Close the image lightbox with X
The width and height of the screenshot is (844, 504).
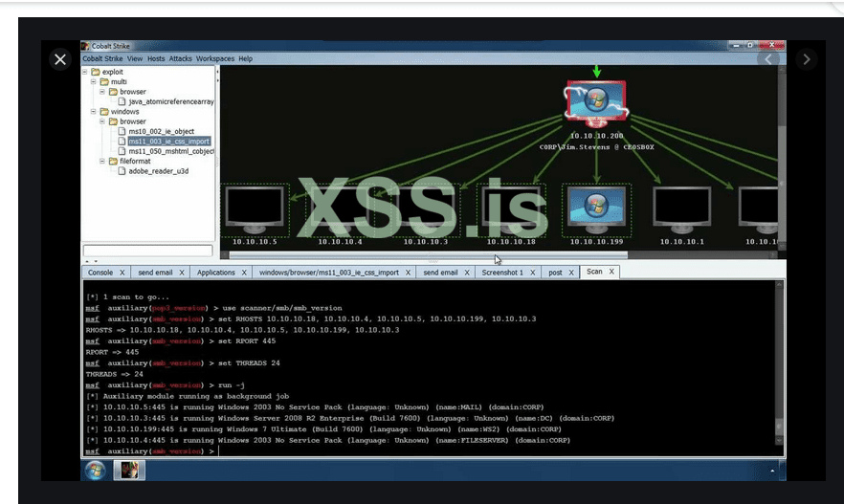click(x=60, y=59)
